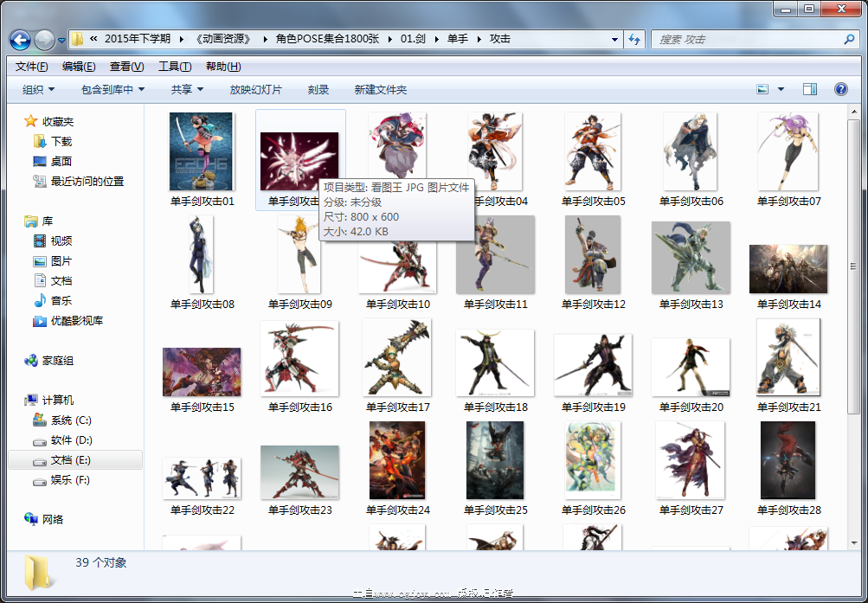Viewport: 868px width, 603px height.
Task: Select the 家庭组 icon
Action: [31, 361]
